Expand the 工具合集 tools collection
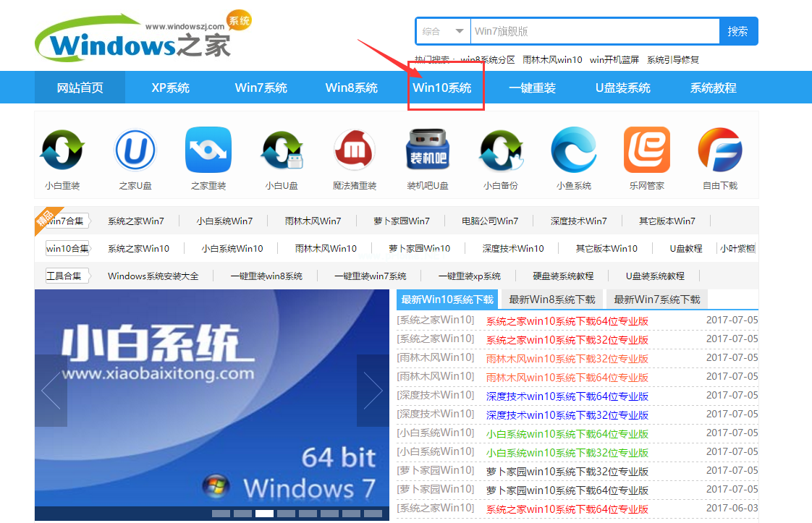The image size is (812, 523). 64,275
